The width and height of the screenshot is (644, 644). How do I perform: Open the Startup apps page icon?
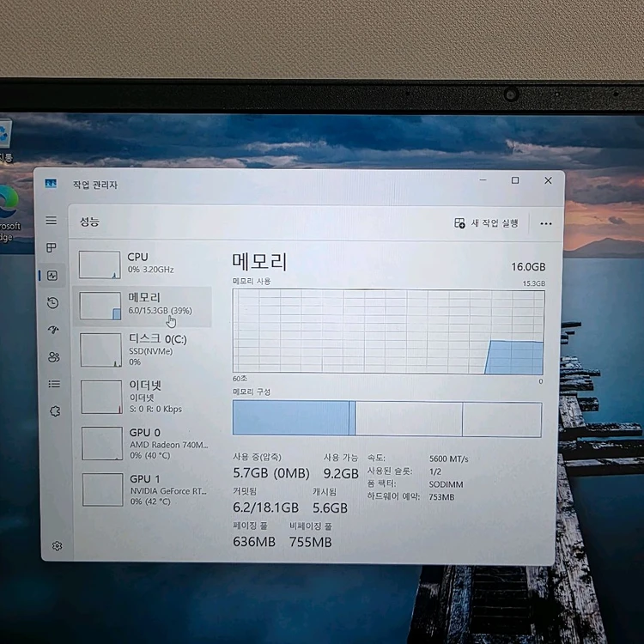coord(53,330)
